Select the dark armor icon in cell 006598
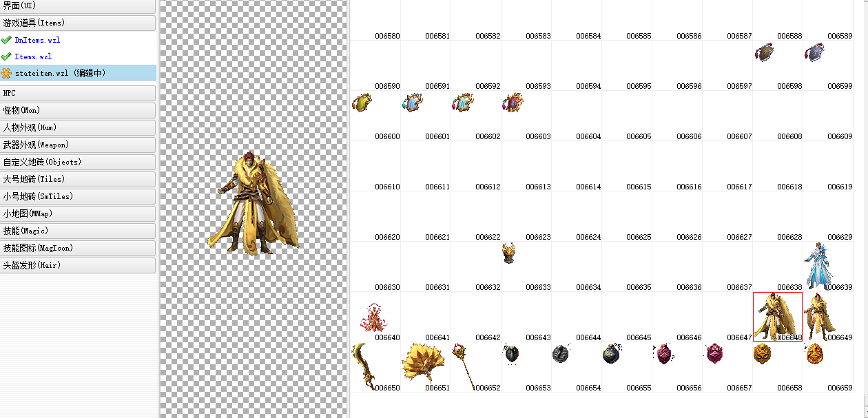Image resolution: width=868 pixels, height=418 pixels. point(765,53)
